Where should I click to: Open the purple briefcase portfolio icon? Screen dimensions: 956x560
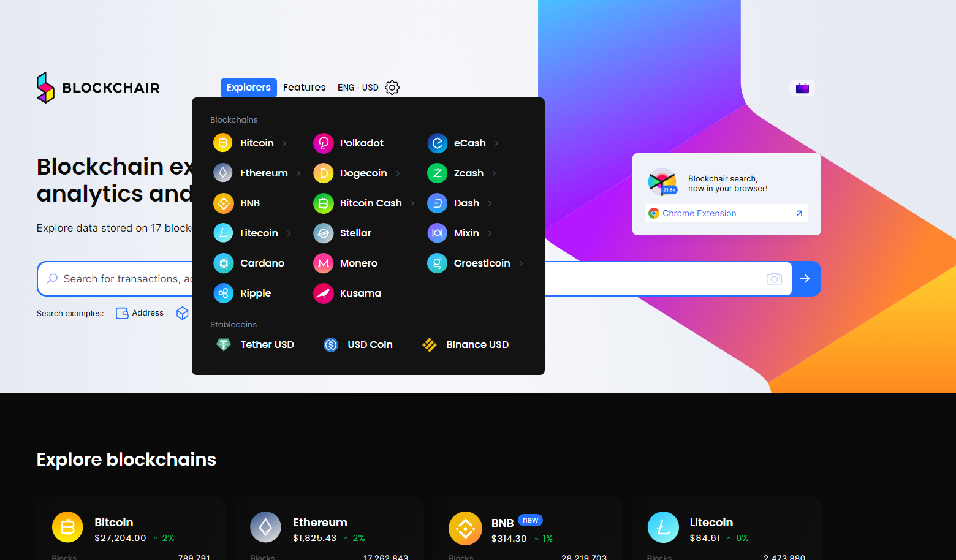[802, 88]
